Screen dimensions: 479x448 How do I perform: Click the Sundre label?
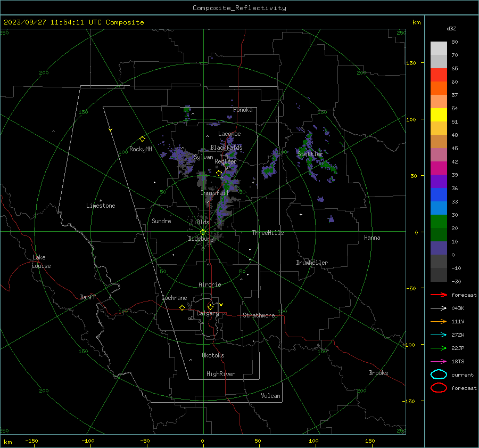[x=161, y=221]
